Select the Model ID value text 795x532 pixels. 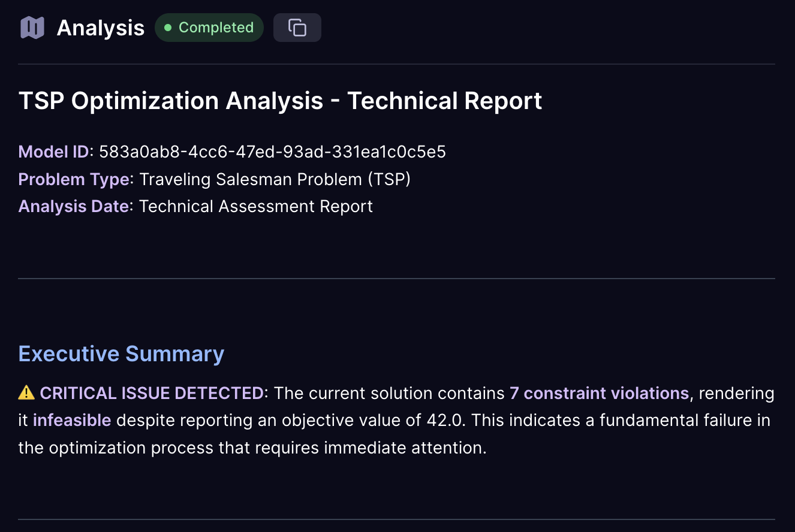(x=273, y=152)
